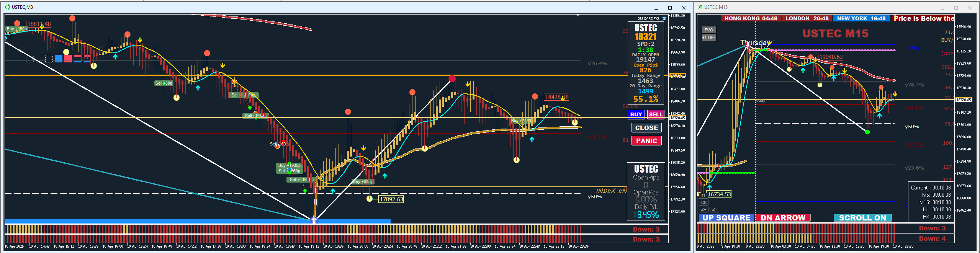This screenshot has width=980, height=253.
Task: Click the Down: 3 label in the M3 upper trend bar
Action: [x=646, y=229]
